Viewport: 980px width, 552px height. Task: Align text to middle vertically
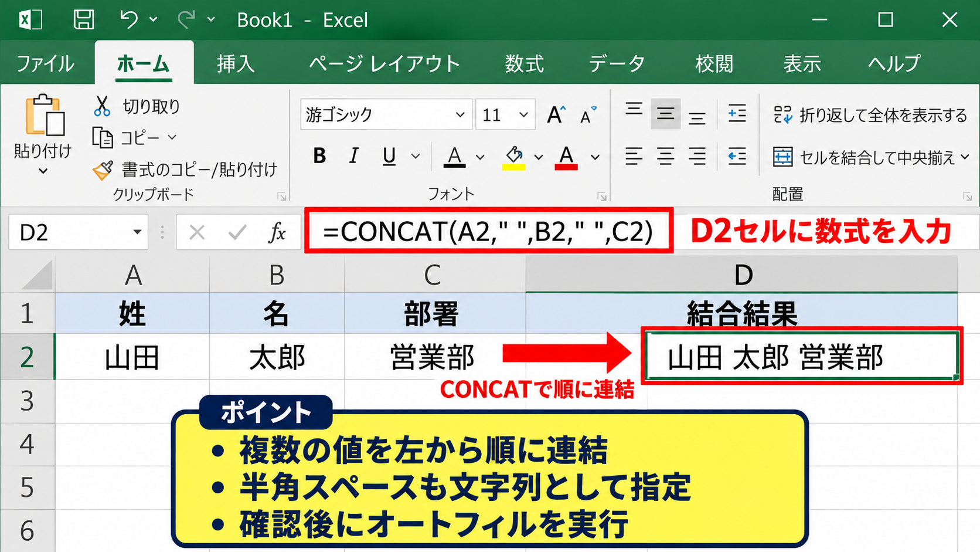coord(665,114)
